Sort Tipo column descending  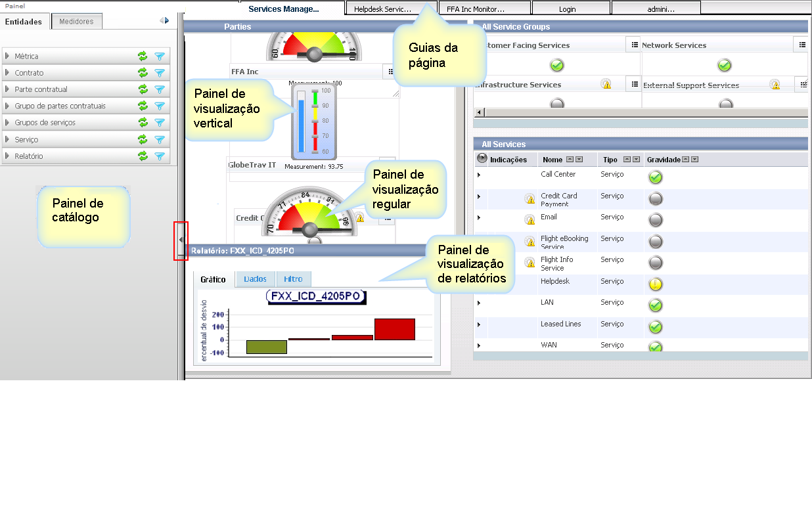635,160
